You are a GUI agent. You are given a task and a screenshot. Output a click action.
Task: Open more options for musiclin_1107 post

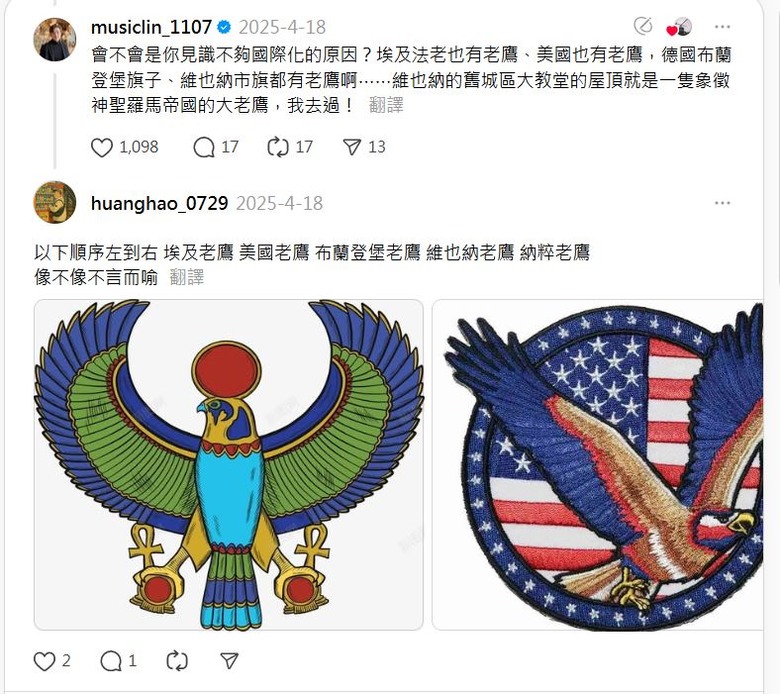722,27
